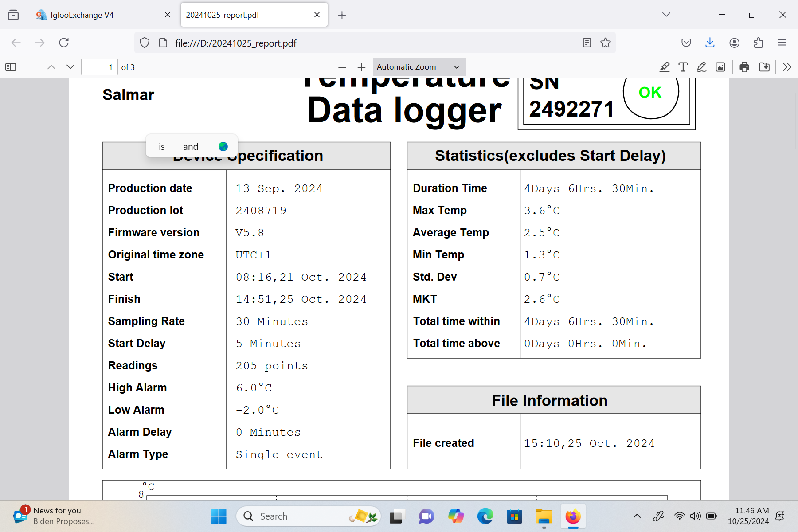Go to next PDF page
This screenshot has width=798, height=532.
pyautogui.click(x=70, y=67)
